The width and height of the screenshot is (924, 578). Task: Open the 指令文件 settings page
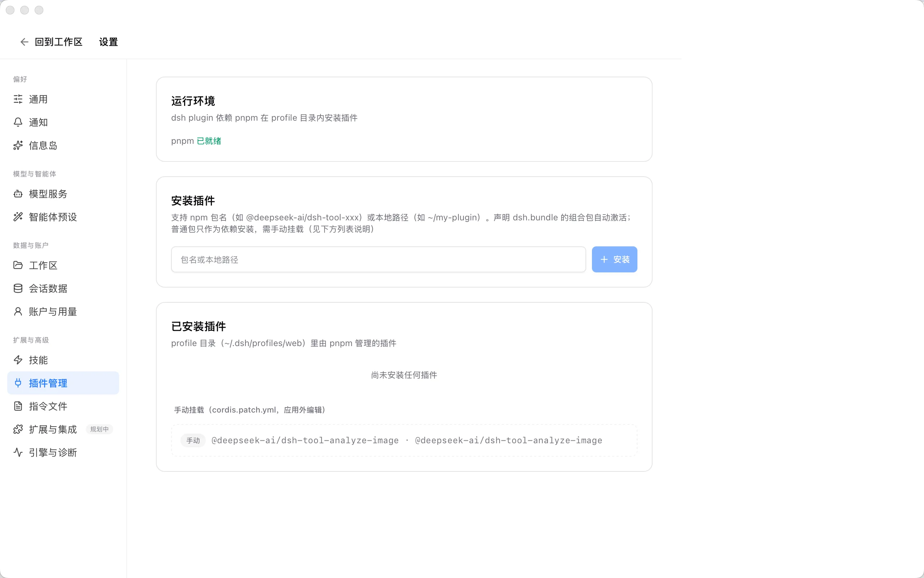[x=63, y=406]
